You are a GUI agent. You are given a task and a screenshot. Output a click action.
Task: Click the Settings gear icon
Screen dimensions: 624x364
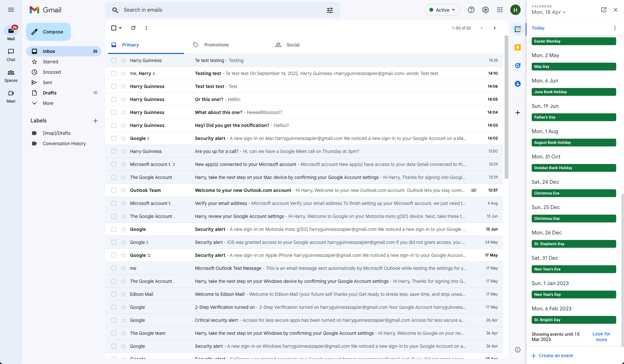[x=485, y=9]
